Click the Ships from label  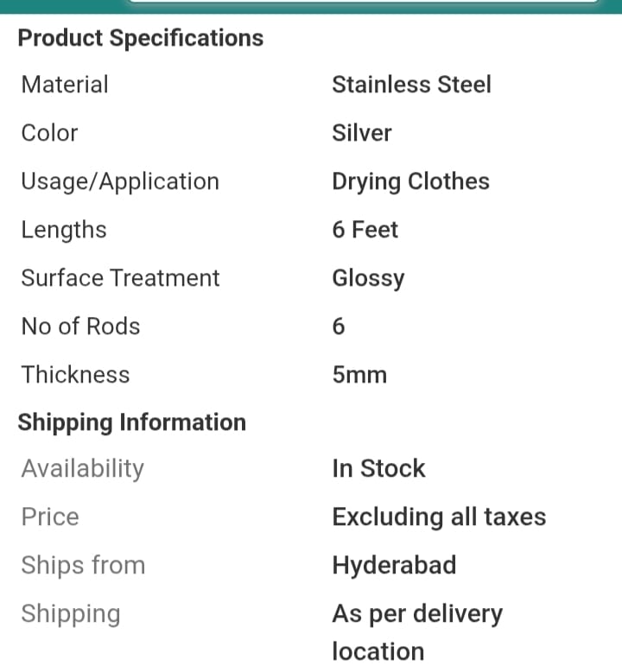click(x=83, y=565)
